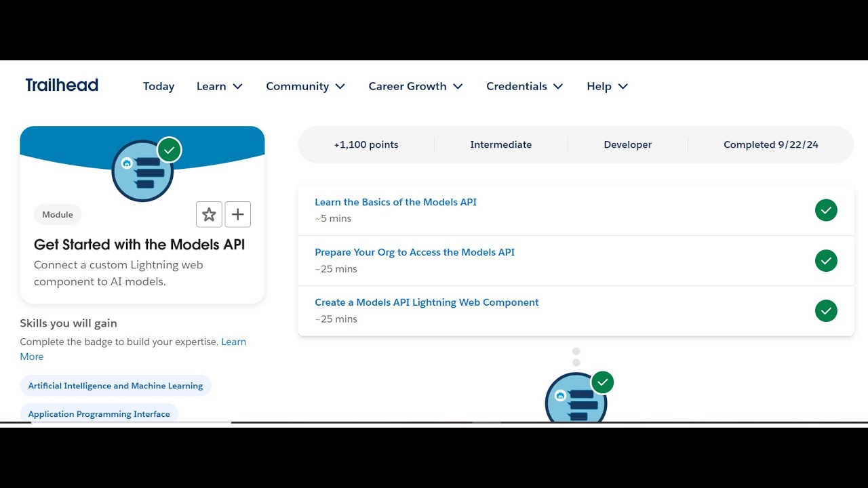Click checkmark for Prepare Your Org unit
868x488 pixels.
826,260
